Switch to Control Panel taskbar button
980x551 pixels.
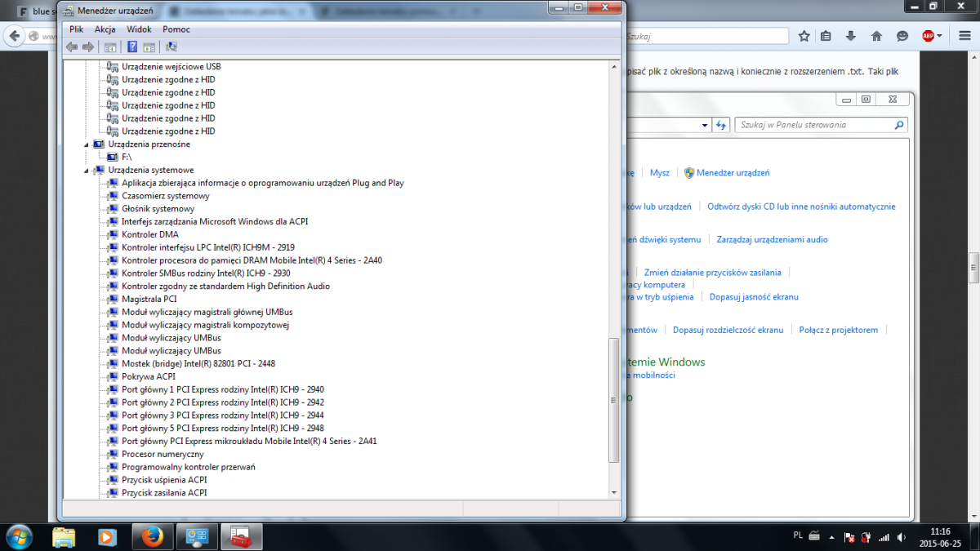pos(198,536)
